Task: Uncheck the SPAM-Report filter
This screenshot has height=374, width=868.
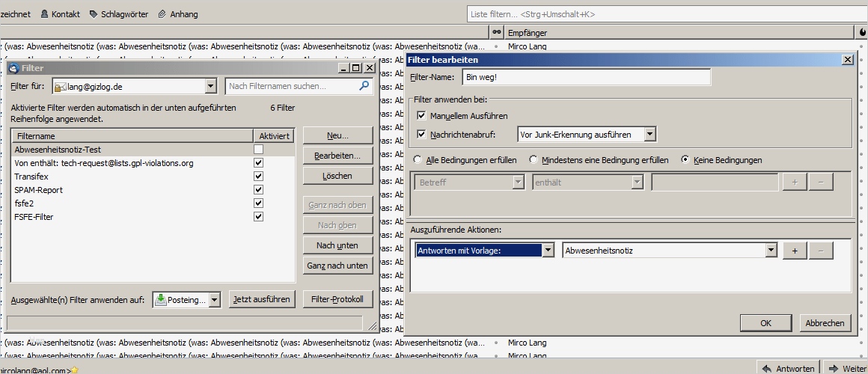Action: 258,190
